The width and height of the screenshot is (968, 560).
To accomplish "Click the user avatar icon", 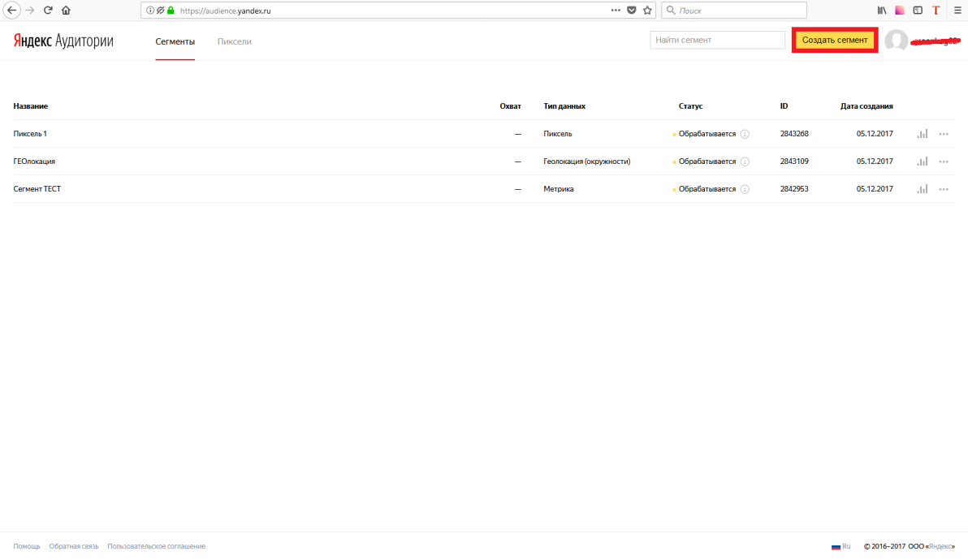I will (896, 41).
